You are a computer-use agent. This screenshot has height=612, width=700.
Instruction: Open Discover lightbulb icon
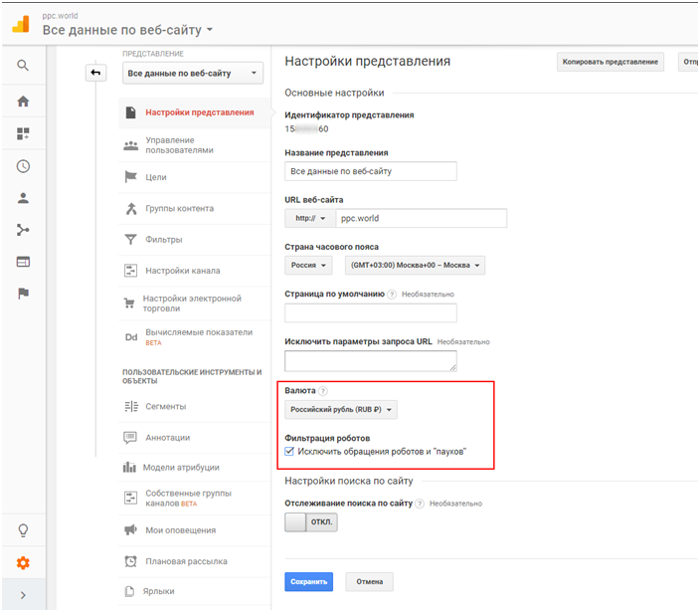[23, 530]
